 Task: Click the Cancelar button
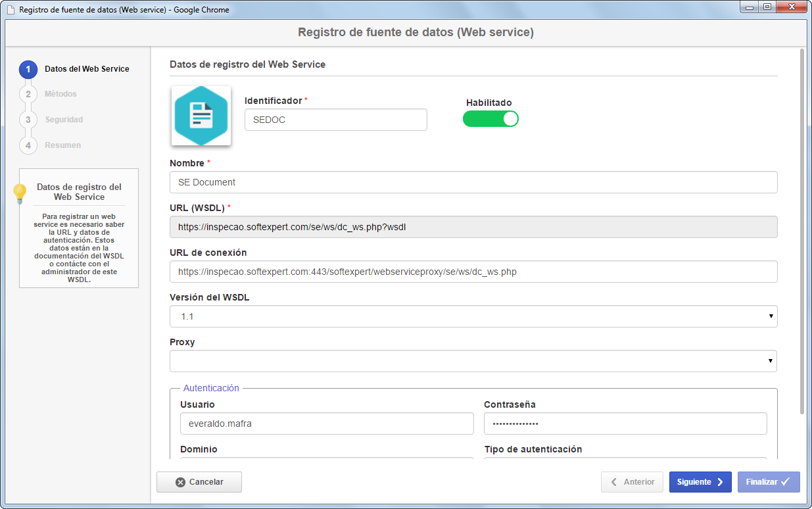tap(199, 482)
